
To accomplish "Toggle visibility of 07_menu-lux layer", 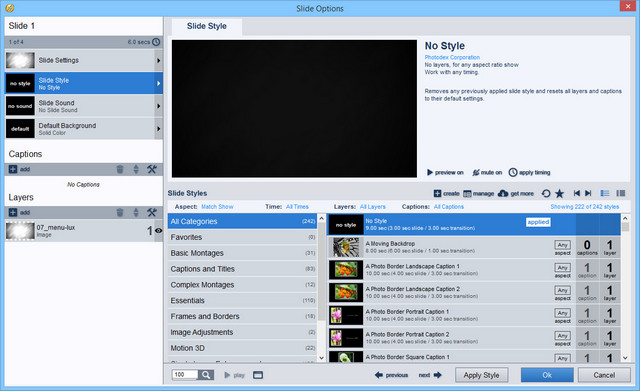I will point(159,231).
